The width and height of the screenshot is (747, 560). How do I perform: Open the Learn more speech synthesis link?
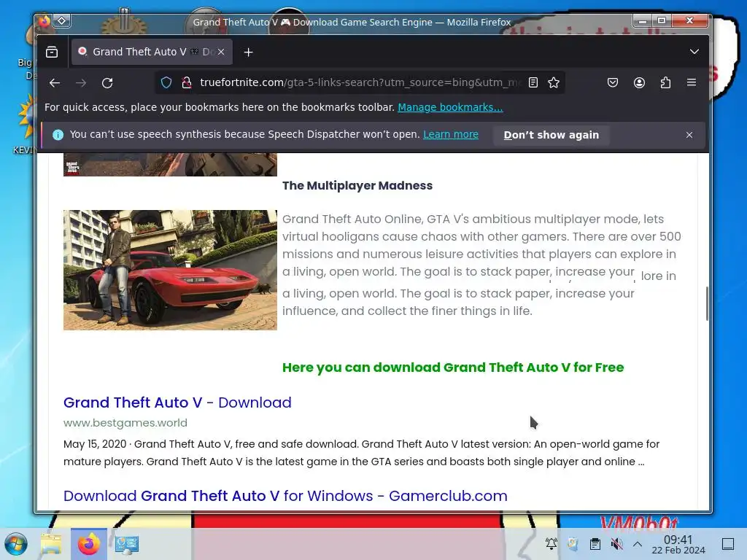tap(451, 134)
